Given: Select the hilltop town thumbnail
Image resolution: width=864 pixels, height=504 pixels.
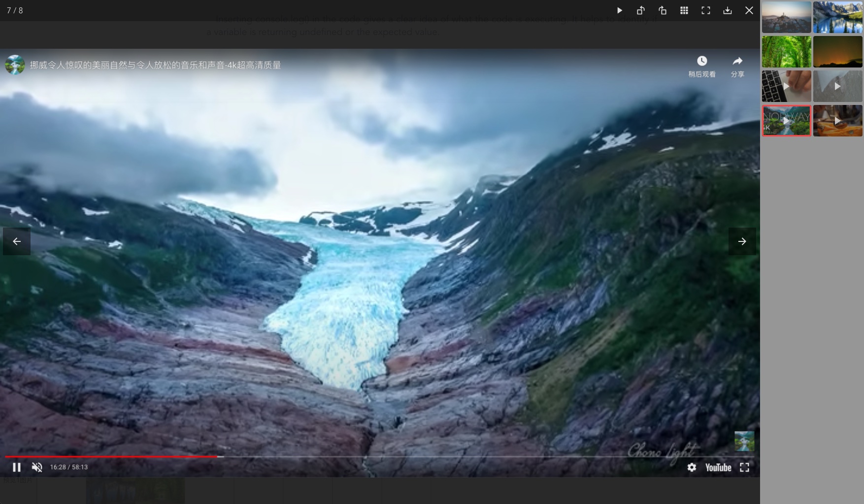Looking at the screenshot, I should click(x=787, y=17).
